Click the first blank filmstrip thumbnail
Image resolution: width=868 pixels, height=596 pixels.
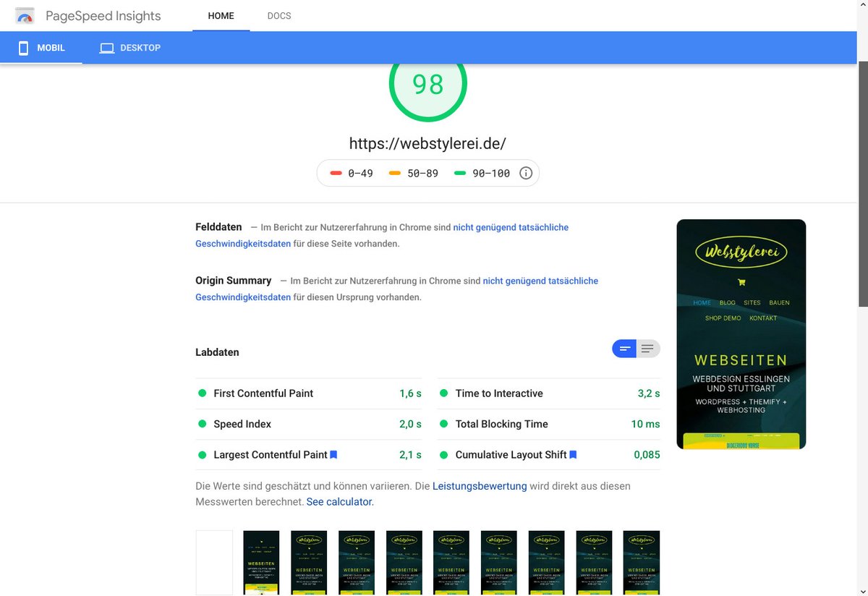pyautogui.click(x=214, y=563)
